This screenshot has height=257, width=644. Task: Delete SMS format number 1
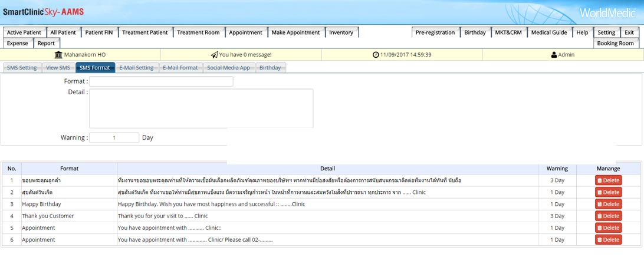click(608, 180)
